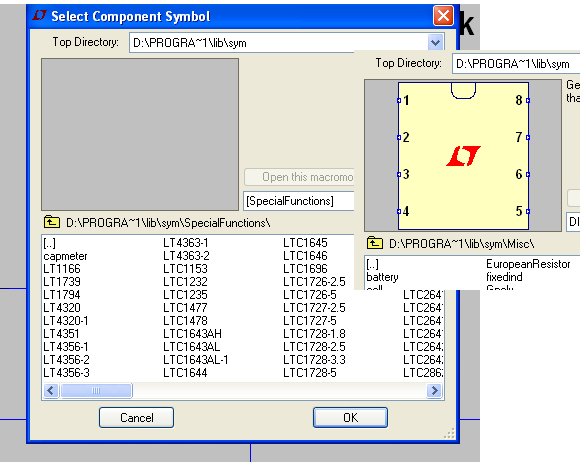
Task: Select capmeter in the symbol list
Action: coord(65,256)
